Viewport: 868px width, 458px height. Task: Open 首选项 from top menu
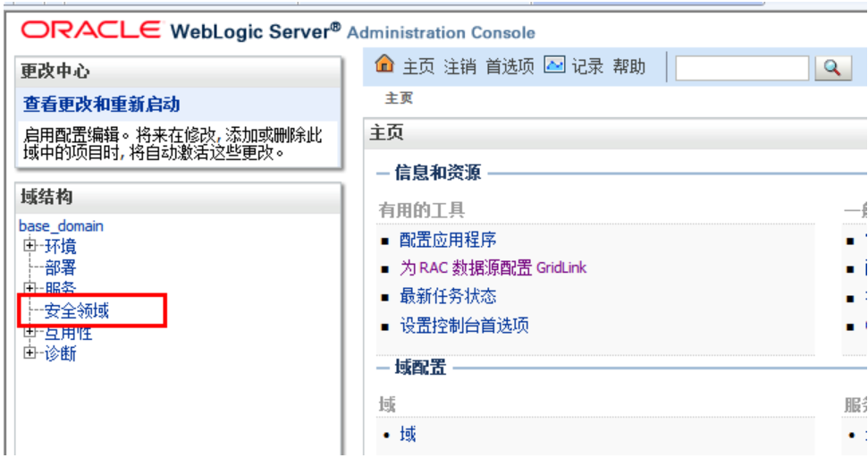[510, 66]
